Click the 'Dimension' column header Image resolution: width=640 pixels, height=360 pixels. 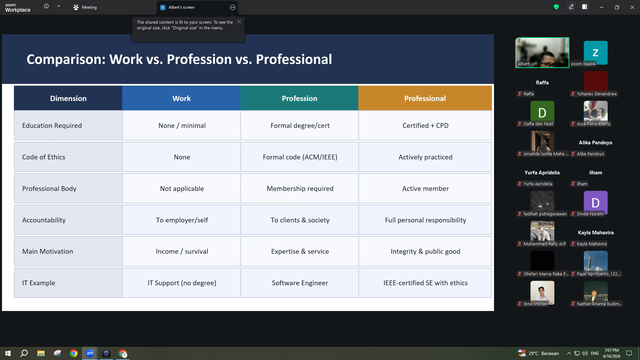coord(68,98)
